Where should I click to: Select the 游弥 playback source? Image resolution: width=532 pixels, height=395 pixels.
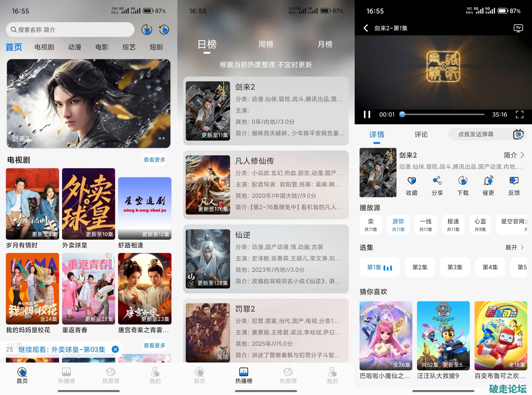398,225
